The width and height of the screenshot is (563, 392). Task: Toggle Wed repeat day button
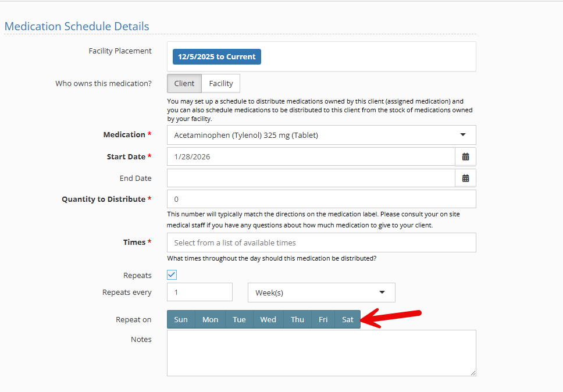(268, 319)
